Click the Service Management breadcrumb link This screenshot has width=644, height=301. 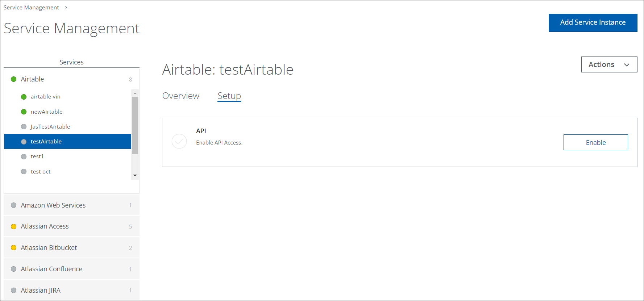coord(31,7)
